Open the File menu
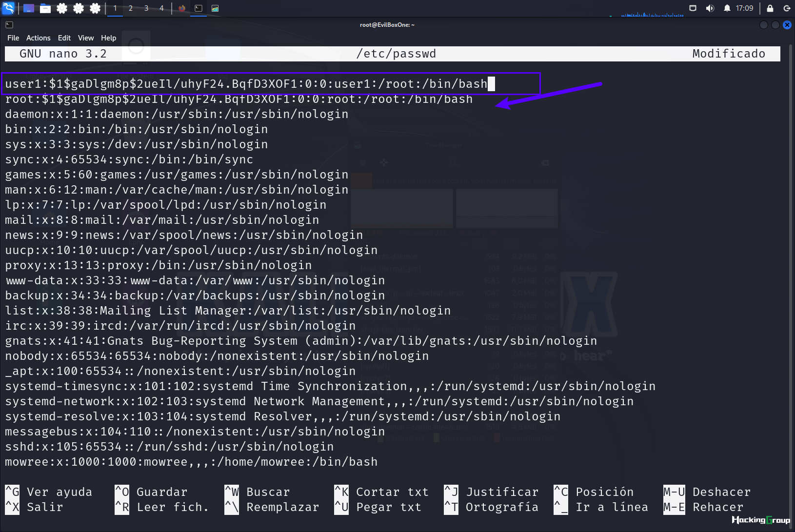 [13, 38]
